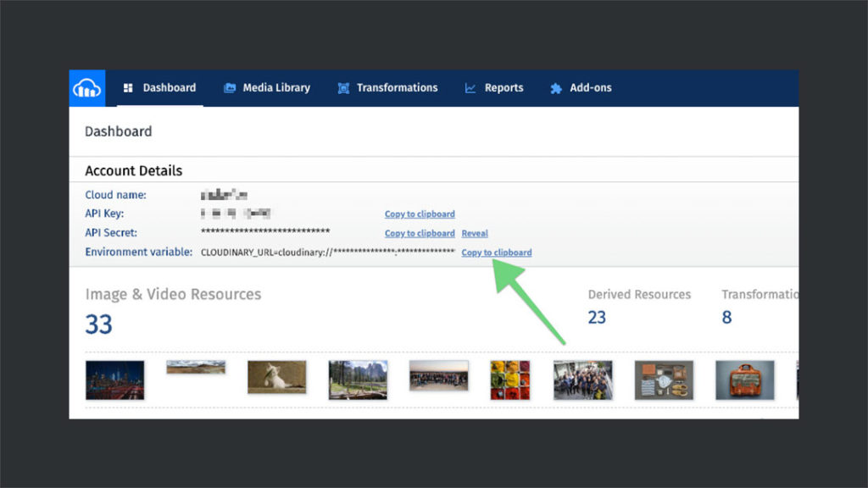This screenshot has width=868, height=488.
Task: Open the city skyline night thumbnail
Action: [x=114, y=380]
